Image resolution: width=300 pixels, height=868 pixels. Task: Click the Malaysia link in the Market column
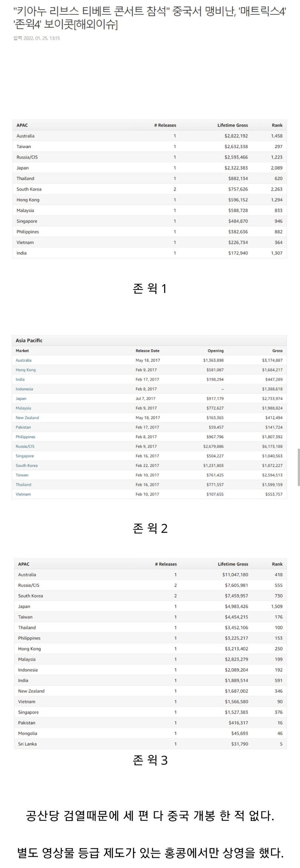23,408
